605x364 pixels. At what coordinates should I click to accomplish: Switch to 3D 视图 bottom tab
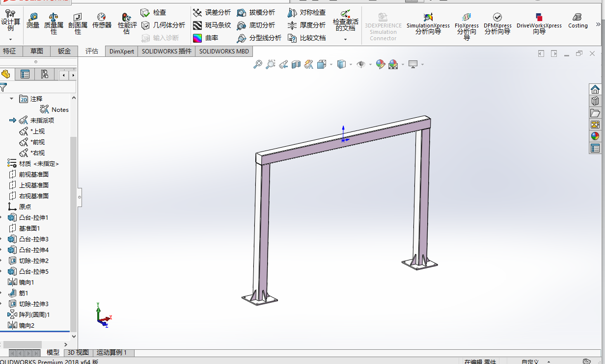click(78, 352)
